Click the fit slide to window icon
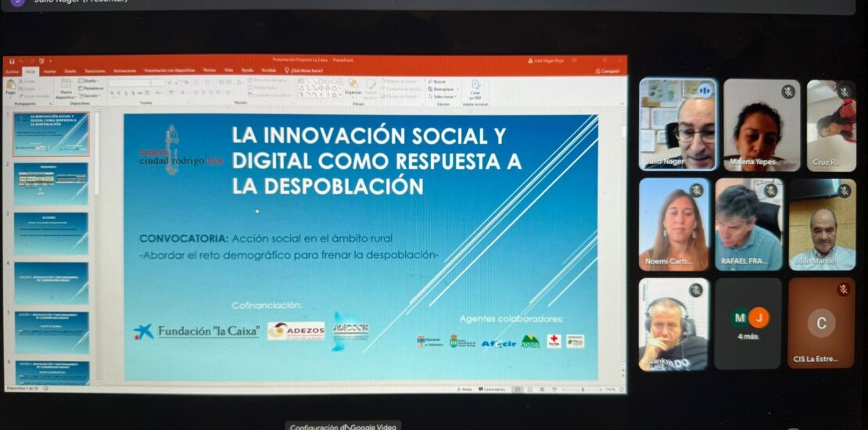Screen dimensions: 868x430 coord(620,389)
